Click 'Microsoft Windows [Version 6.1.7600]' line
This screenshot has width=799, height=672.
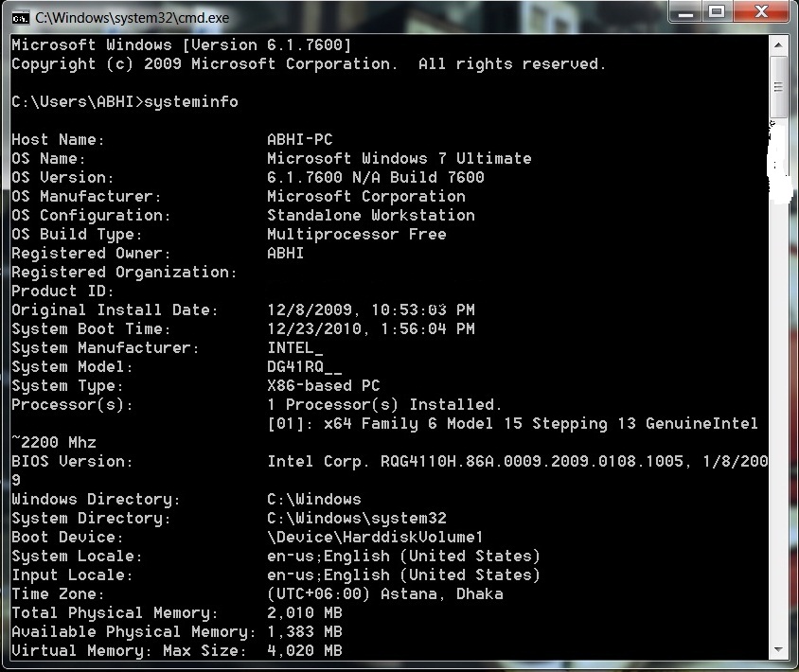[x=182, y=45]
